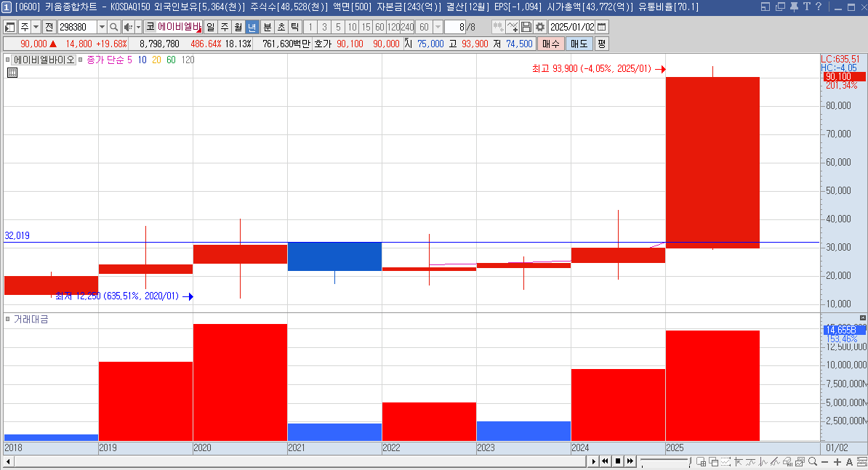The height and width of the screenshot is (470, 868).
Task: Open chart settings gear icon
Action: (540, 27)
